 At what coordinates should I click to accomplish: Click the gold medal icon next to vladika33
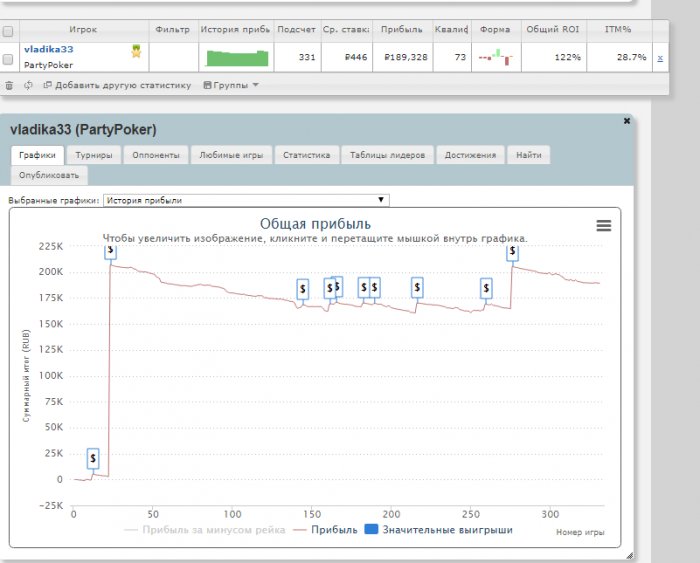coord(135,50)
